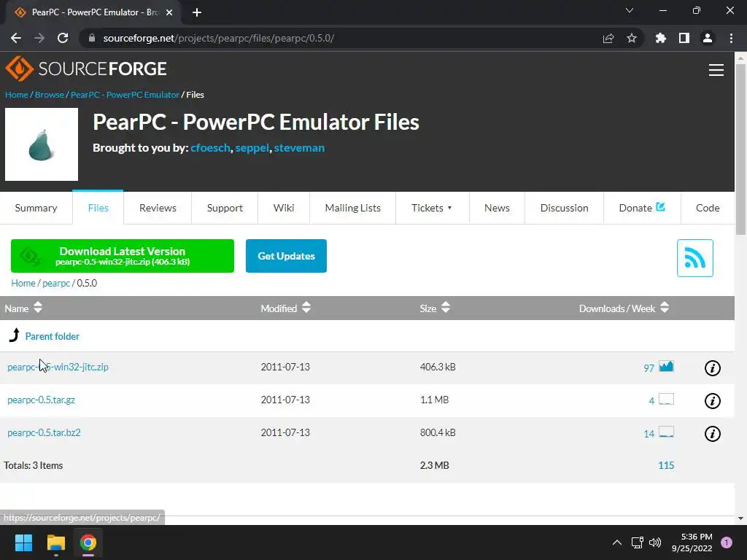This screenshot has width=747, height=560.
Task: Go to the Wiki tab
Action: pos(284,208)
